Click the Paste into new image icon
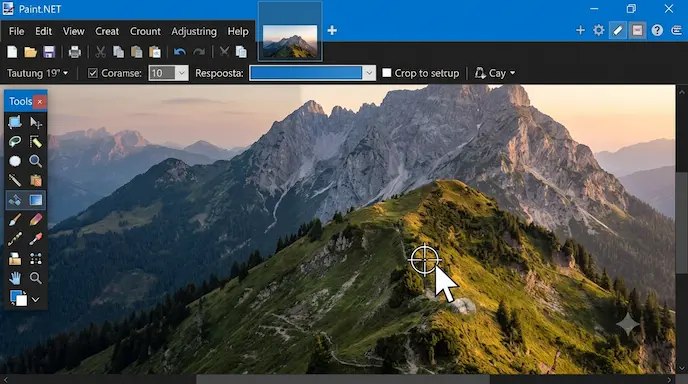Image resolution: width=688 pixels, height=384 pixels. [155, 52]
